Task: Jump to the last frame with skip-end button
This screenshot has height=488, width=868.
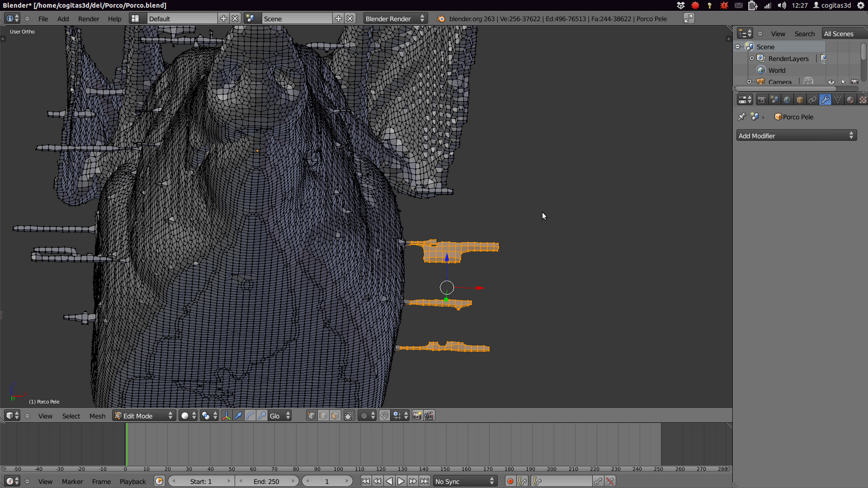Action: pos(424,480)
